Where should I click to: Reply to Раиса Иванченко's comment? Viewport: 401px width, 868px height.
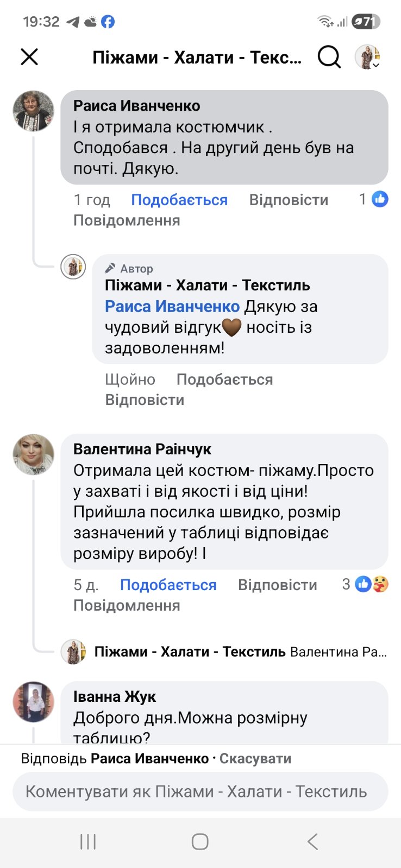coord(289,200)
